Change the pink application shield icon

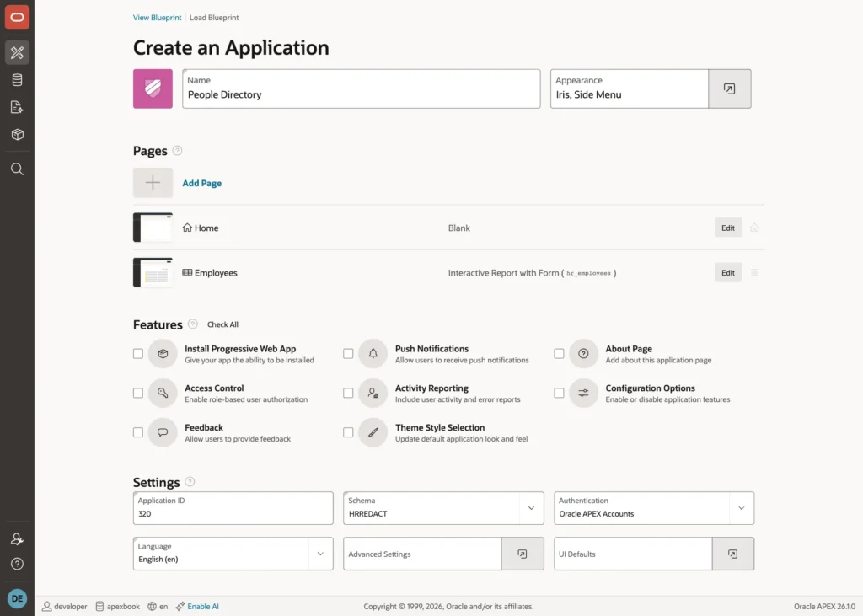(153, 88)
